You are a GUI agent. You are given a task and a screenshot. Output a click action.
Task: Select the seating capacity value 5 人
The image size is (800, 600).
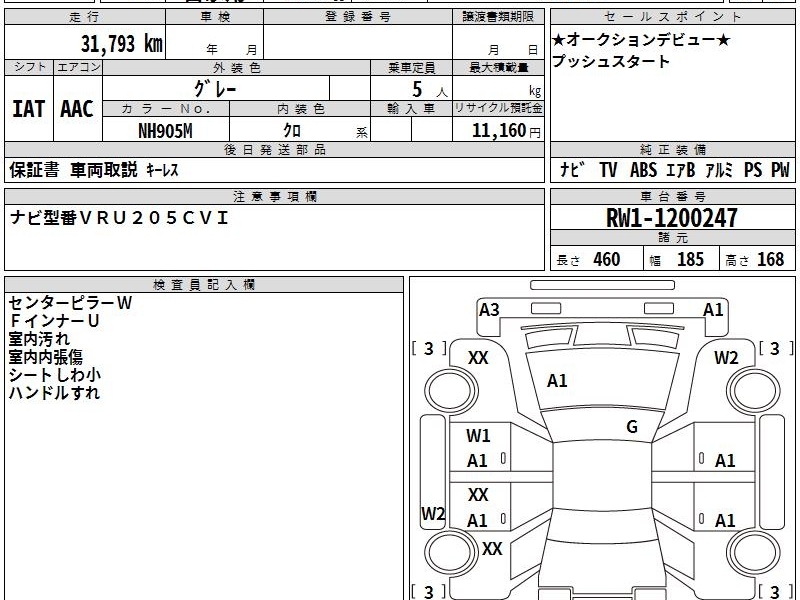[x=430, y=90]
